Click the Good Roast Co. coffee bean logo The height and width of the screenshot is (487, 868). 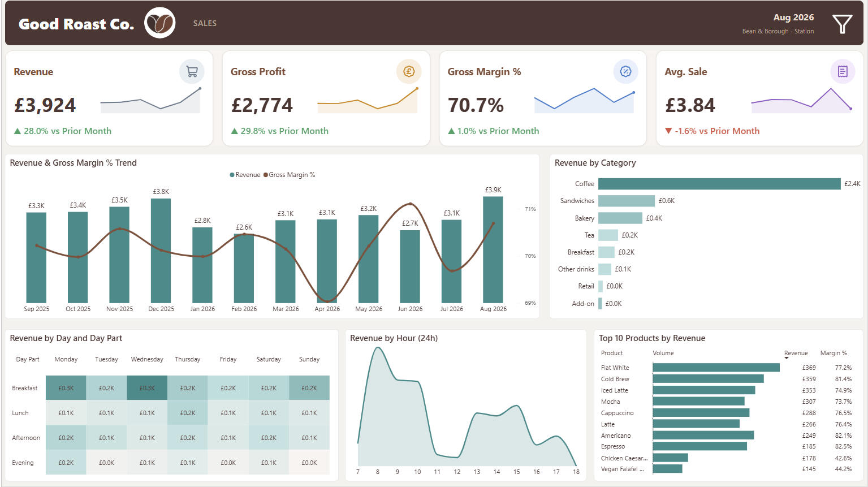click(x=160, y=23)
